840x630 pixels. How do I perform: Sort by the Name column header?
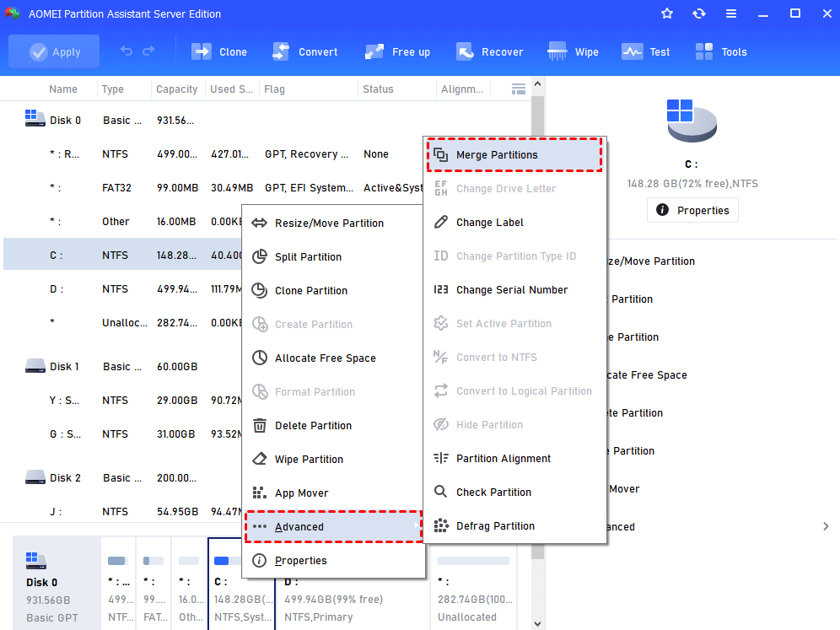point(63,89)
